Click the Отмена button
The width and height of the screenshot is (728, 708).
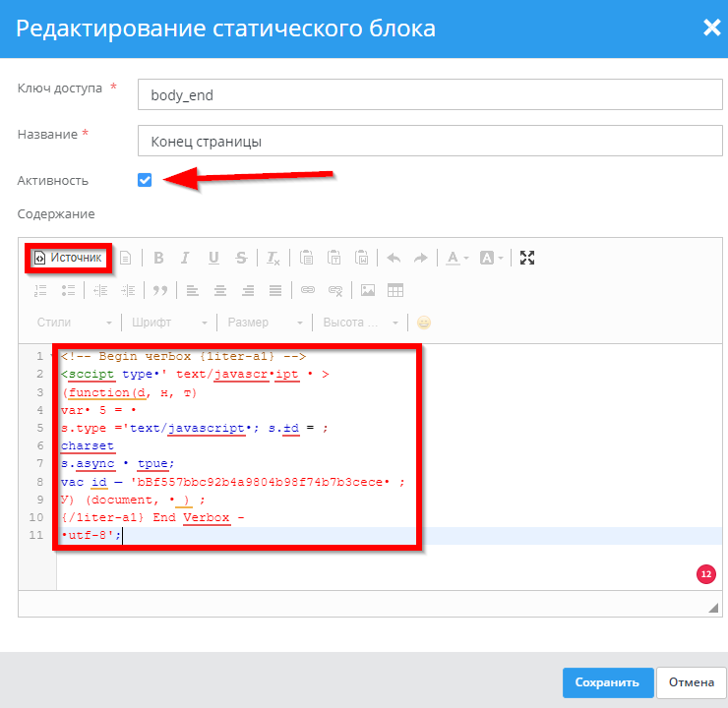pyautogui.click(x=691, y=682)
